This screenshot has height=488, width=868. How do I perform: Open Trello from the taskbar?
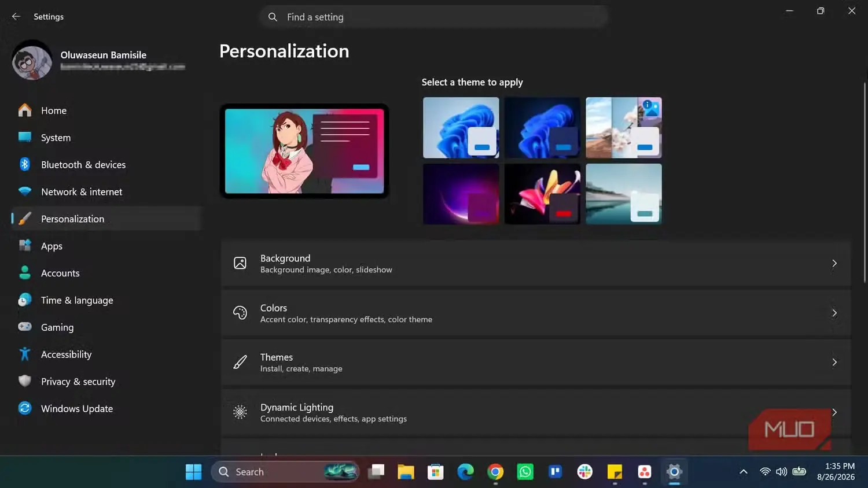556,472
